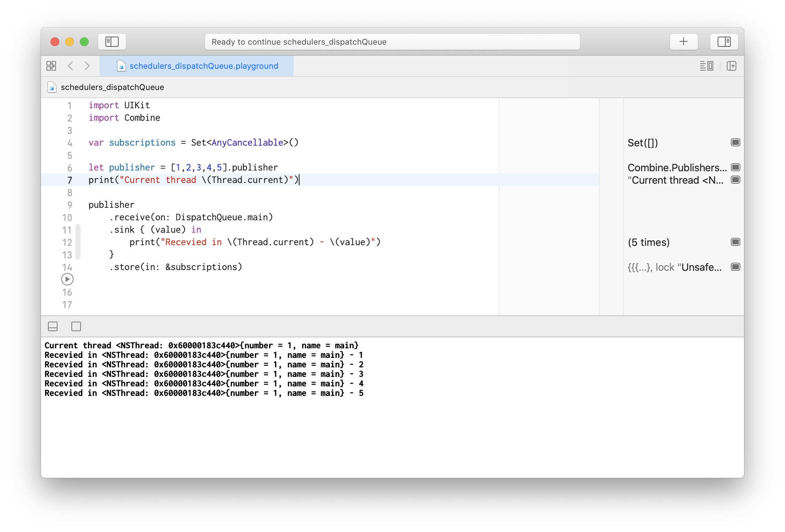This screenshot has width=785, height=532.
Task: Toggle the navigator sidebar button
Action: pos(112,42)
